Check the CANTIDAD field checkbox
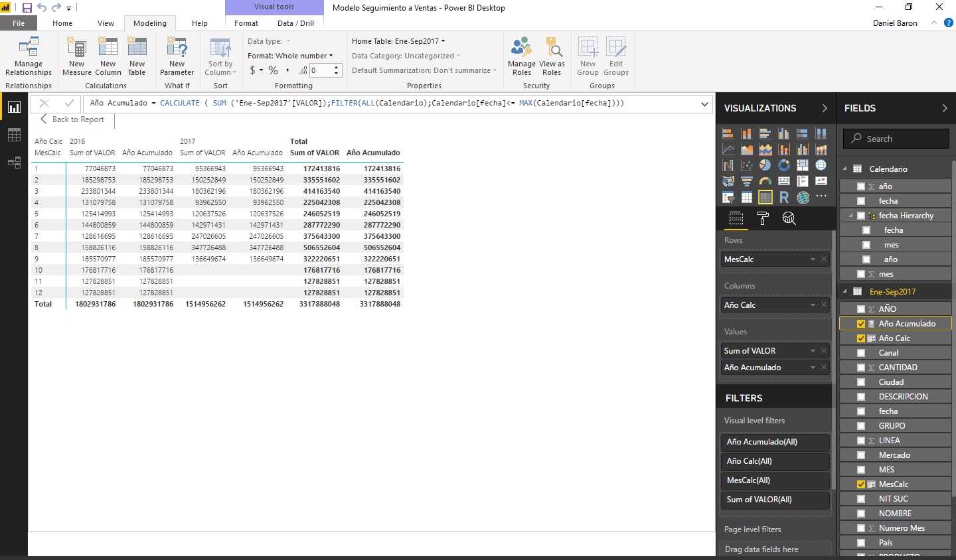 (861, 368)
